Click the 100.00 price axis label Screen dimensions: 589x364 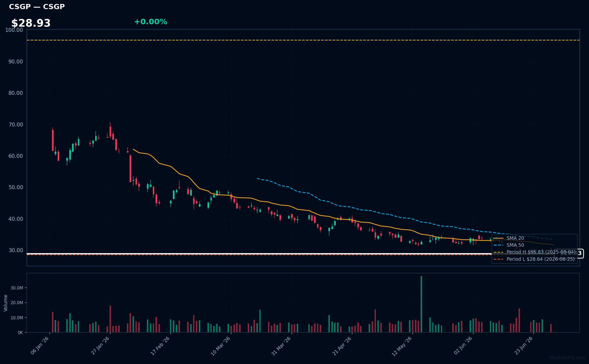pos(14,30)
